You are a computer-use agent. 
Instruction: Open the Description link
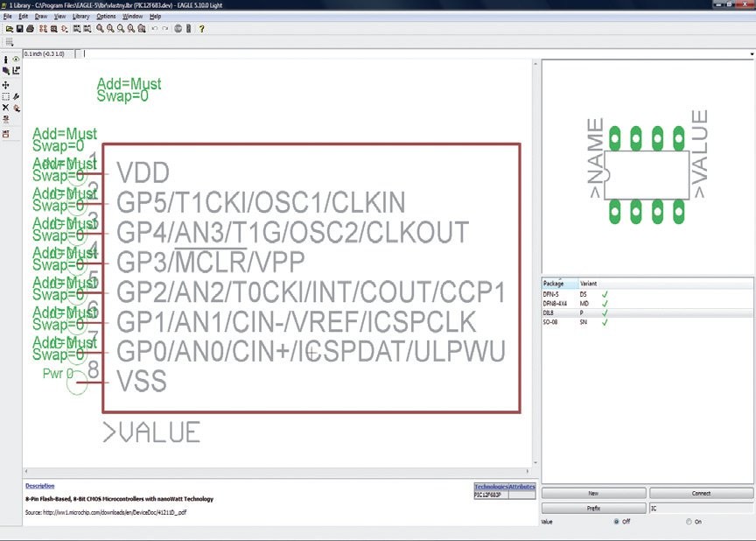[x=40, y=486]
